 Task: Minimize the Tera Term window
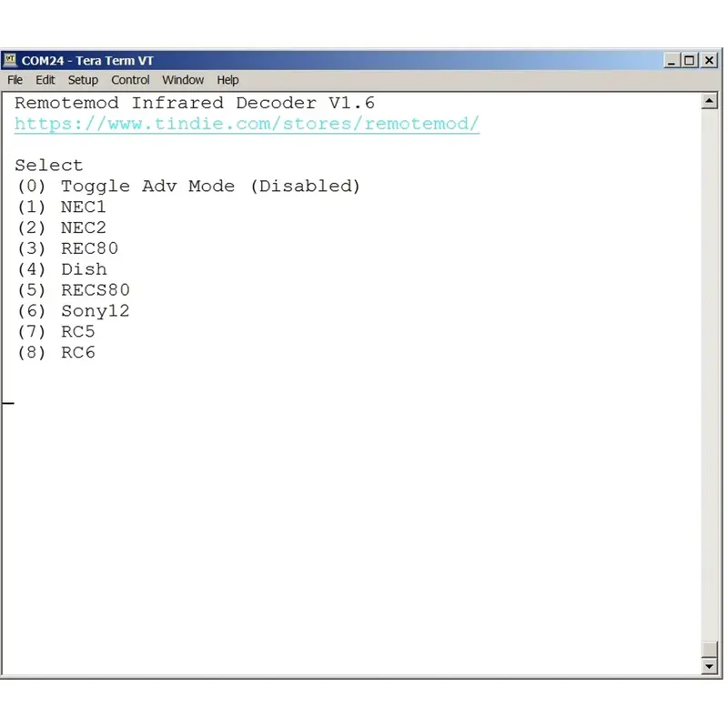(x=671, y=60)
